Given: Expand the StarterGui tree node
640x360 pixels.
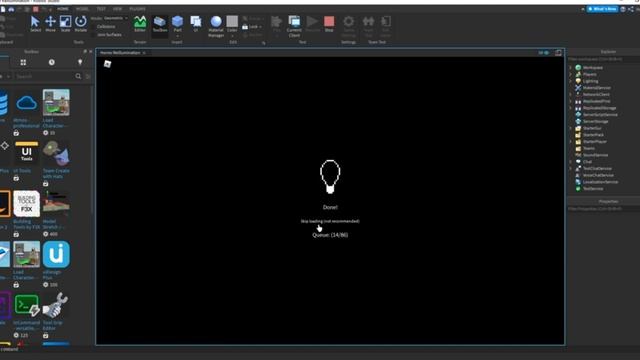Looking at the screenshot, I should coord(571,128).
